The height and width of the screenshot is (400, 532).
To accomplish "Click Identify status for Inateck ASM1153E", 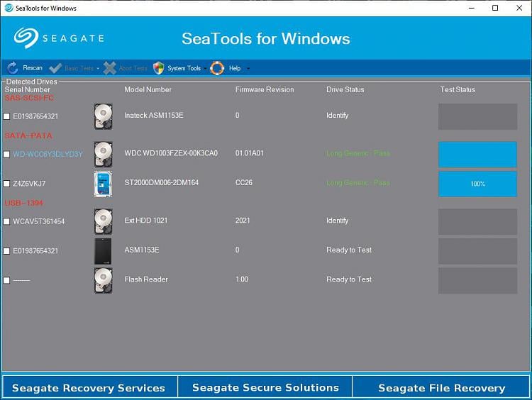I will 337,116.
